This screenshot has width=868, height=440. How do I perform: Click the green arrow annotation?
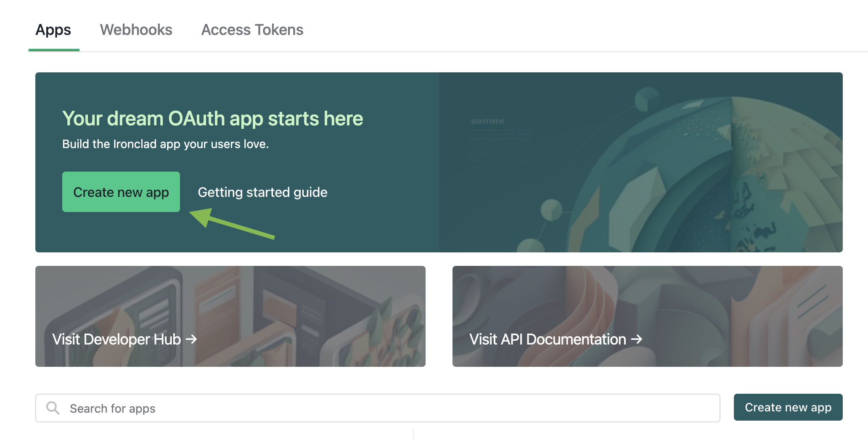click(x=232, y=224)
